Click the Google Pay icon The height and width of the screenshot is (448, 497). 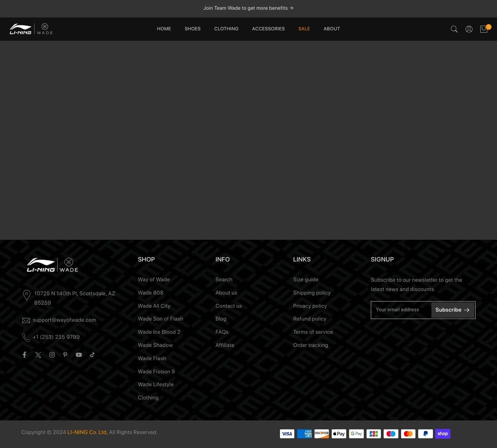356,434
